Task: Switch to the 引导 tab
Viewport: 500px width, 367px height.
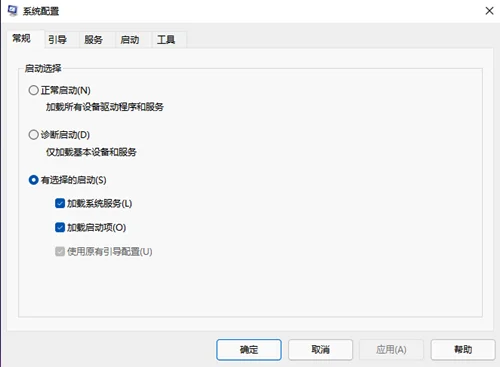Action: tap(57, 40)
